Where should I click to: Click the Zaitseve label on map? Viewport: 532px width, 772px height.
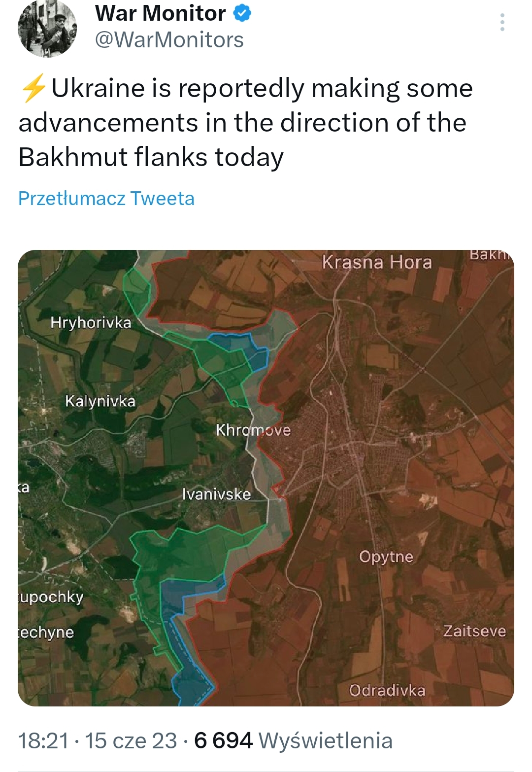tap(474, 631)
